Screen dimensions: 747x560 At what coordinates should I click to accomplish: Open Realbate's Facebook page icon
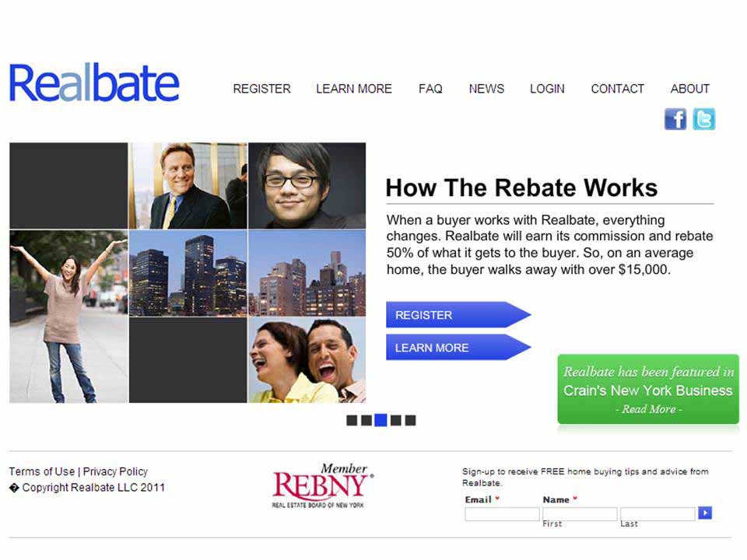675,119
